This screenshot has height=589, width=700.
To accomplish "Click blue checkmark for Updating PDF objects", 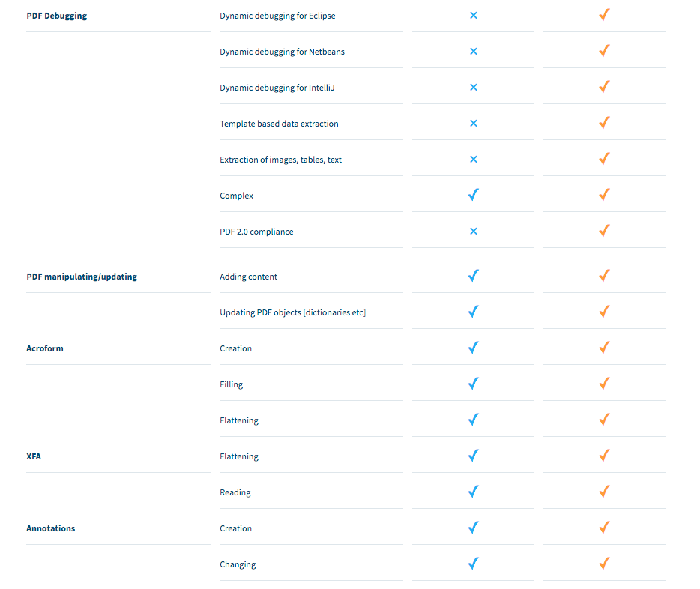I will (473, 312).
